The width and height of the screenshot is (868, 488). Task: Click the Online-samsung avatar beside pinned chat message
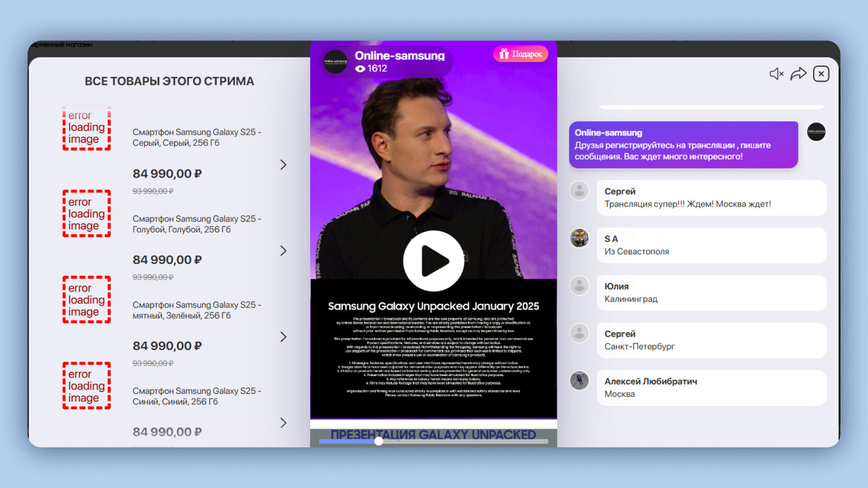pos(816,132)
